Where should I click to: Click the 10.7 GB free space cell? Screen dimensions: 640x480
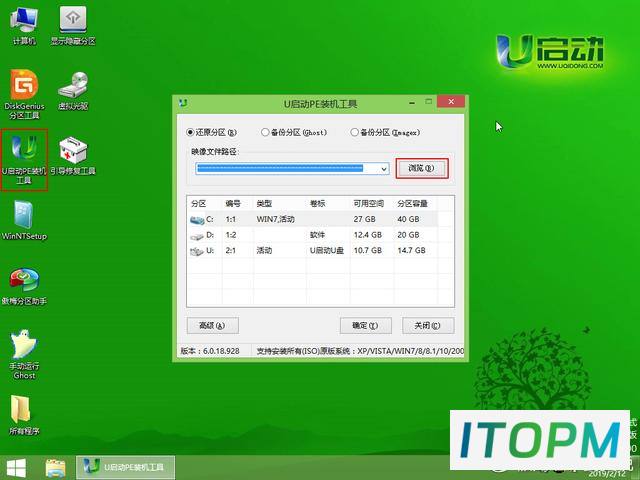click(x=368, y=250)
